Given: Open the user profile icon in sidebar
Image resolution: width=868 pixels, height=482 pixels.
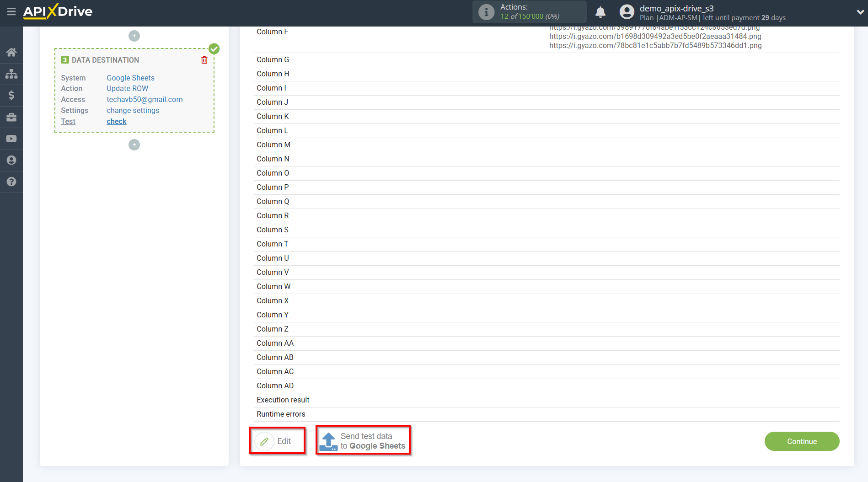Looking at the screenshot, I should tap(11, 160).
